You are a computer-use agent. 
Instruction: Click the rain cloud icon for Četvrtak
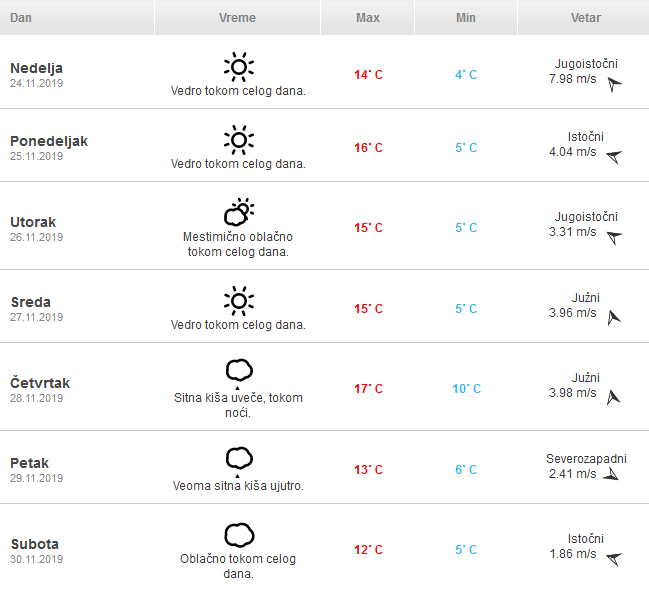click(238, 372)
